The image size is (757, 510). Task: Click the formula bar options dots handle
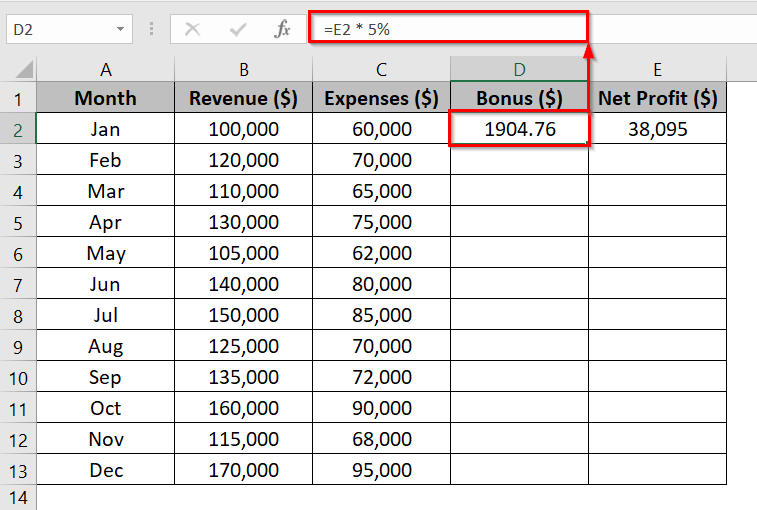pyautogui.click(x=152, y=29)
